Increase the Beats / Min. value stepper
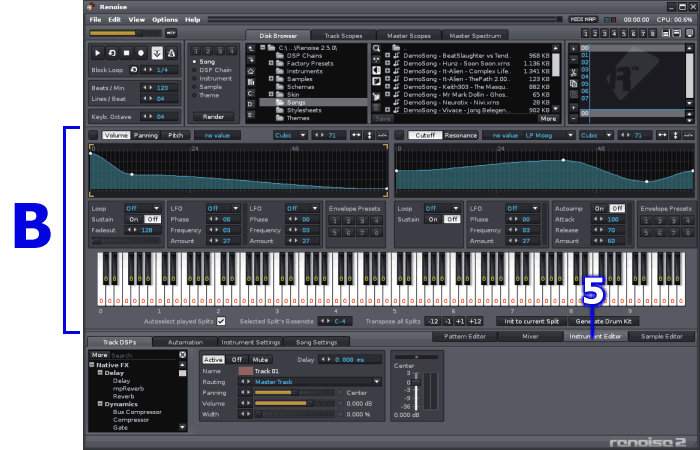This screenshot has height=450, width=700. 150,88
